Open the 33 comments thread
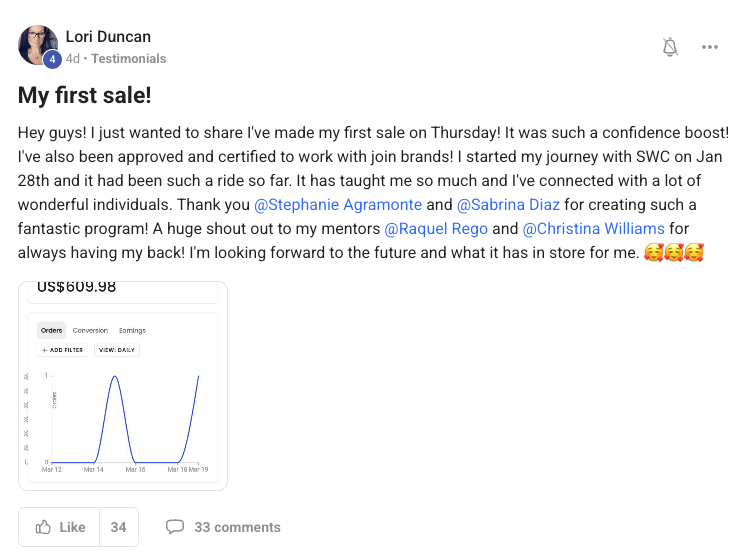This screenshot has height=555, width=750. (x=237, y=527)
